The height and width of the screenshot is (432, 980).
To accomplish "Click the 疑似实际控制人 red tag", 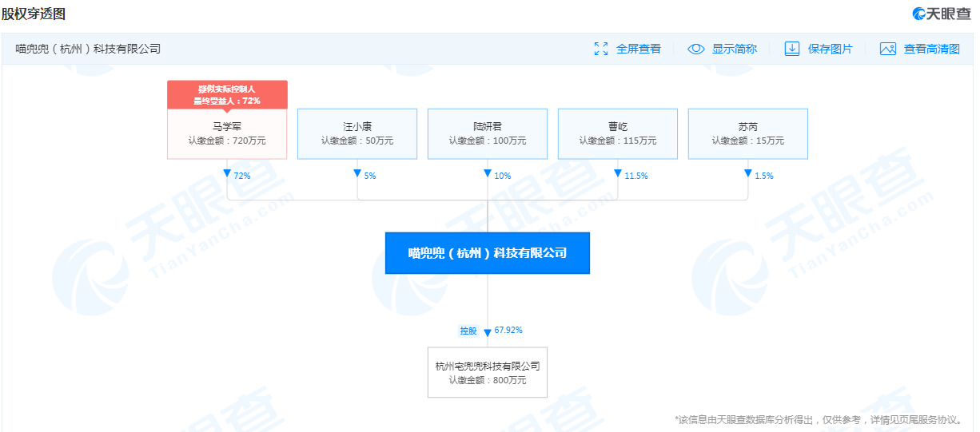I will point(227,94).
